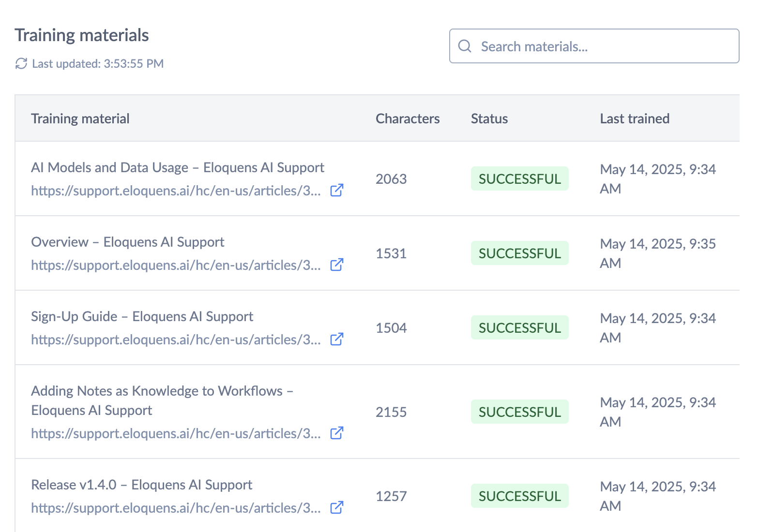
Task: Click last trained date in Adding Notes row
Action: pyautogui.click(x=658, y=412)
